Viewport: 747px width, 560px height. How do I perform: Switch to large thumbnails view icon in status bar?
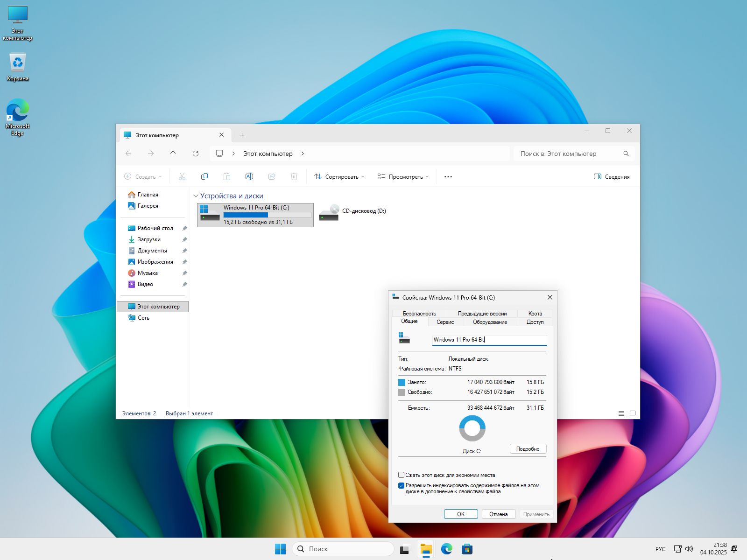[x=633, y=413]
